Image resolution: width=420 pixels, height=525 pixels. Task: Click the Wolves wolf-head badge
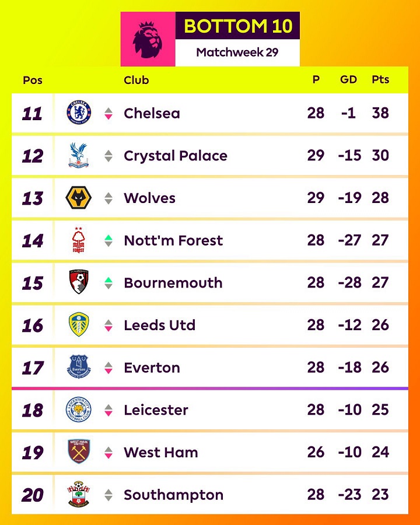click(x=78, y=198)
